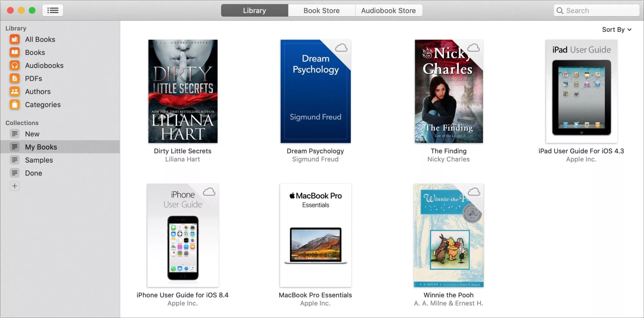Click the search magnifier icon
644x318 pixels.
point(560,10)
